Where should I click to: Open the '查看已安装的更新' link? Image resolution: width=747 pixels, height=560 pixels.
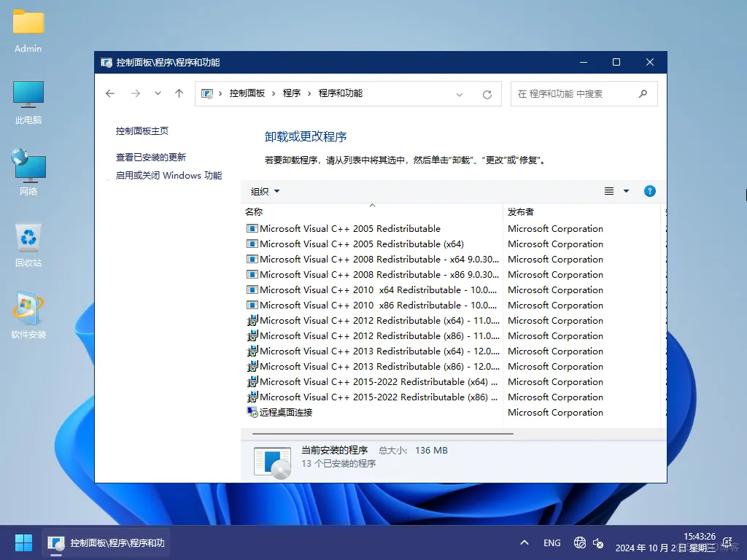coord(150,157)
